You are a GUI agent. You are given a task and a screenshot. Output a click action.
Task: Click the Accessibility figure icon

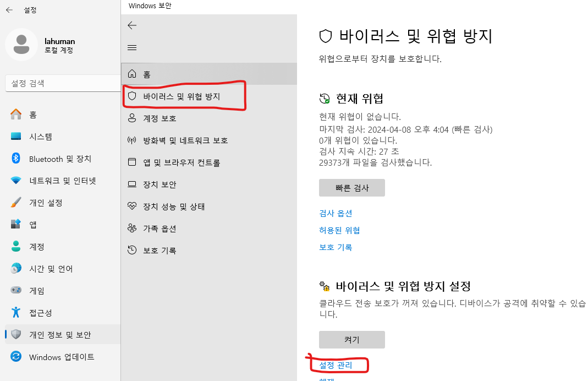coord(16,312)
